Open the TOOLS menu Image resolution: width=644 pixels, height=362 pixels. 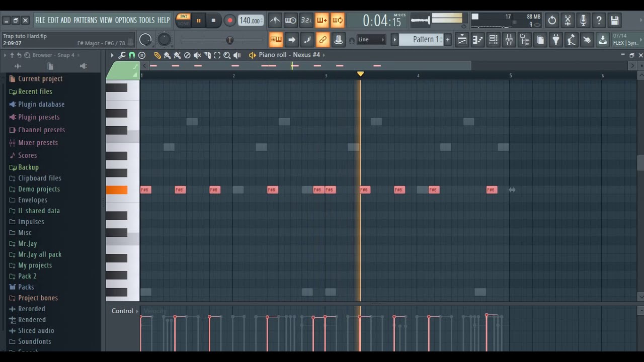tap(146, 20)
